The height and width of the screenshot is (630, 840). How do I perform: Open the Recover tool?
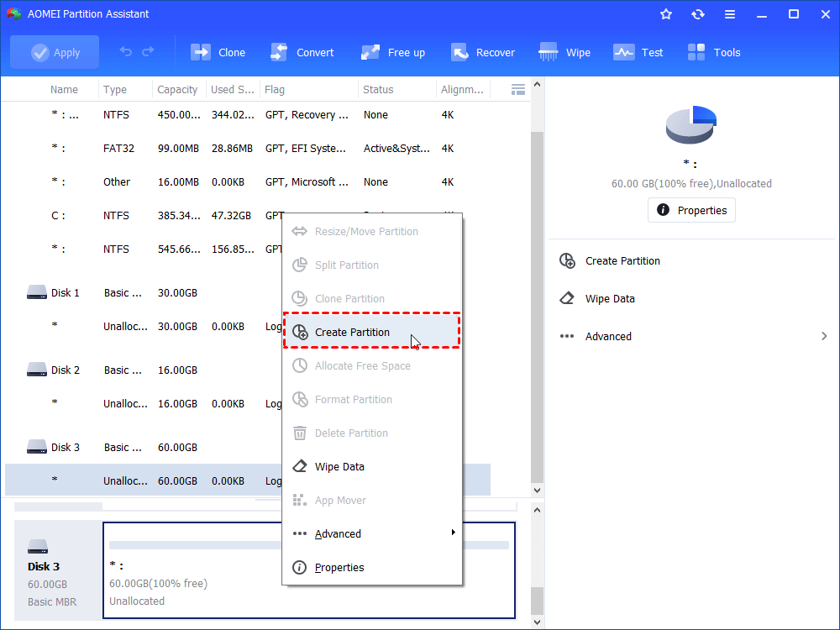(x=483, y=51)
